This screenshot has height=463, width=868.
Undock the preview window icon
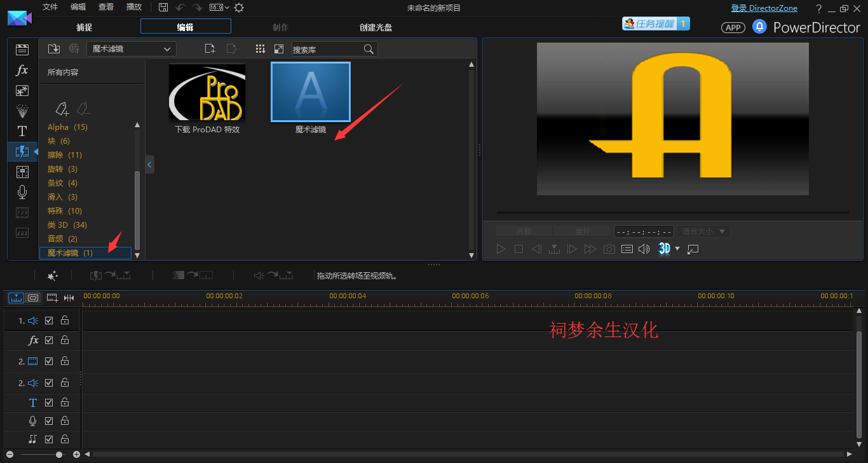(x=693, y=249)
